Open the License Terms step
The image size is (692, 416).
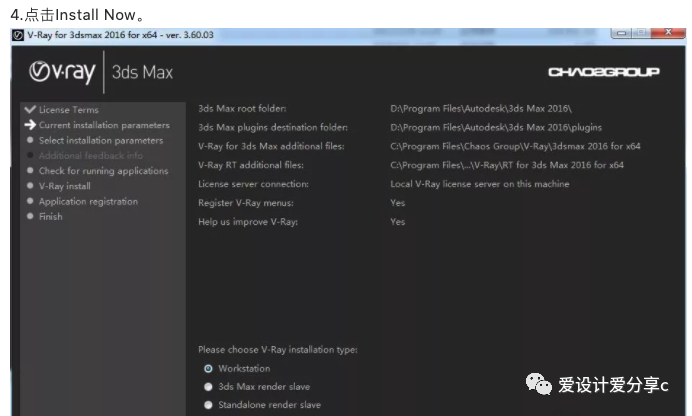tap(68, 109)
